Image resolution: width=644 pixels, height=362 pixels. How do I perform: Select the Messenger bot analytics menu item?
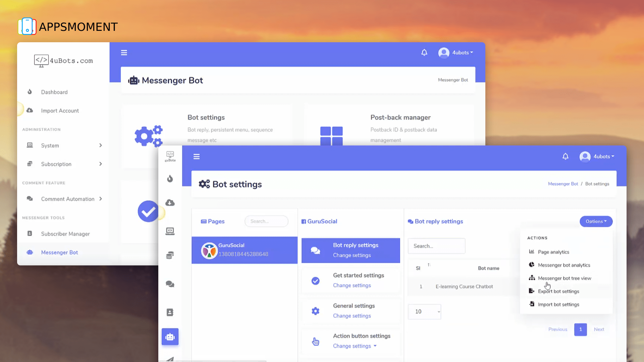point(564,265)
